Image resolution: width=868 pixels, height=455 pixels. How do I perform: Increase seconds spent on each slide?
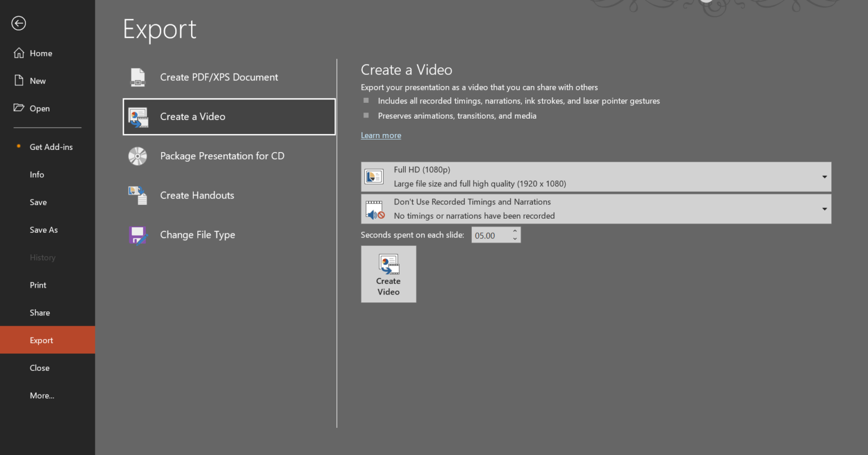(514, 231)
